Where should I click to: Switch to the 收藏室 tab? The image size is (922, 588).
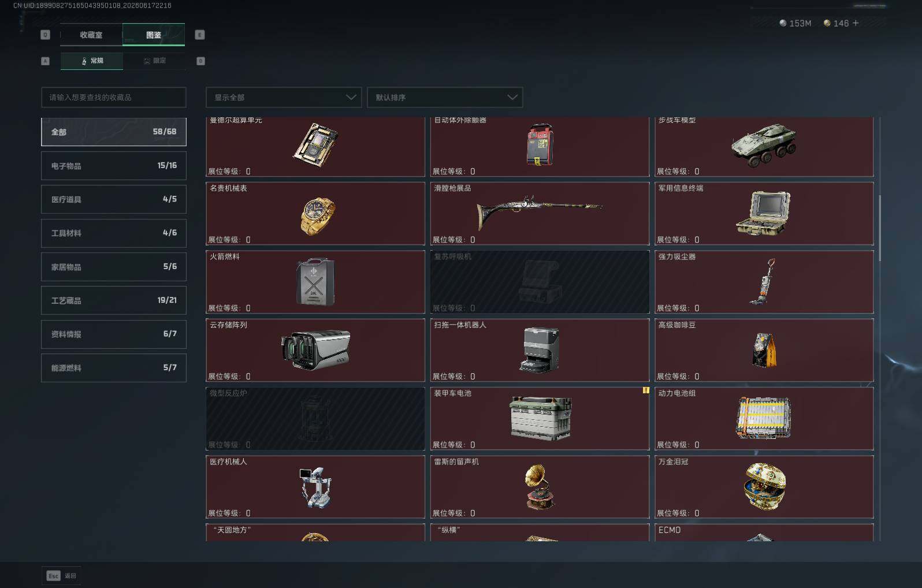tap(91, 35)
